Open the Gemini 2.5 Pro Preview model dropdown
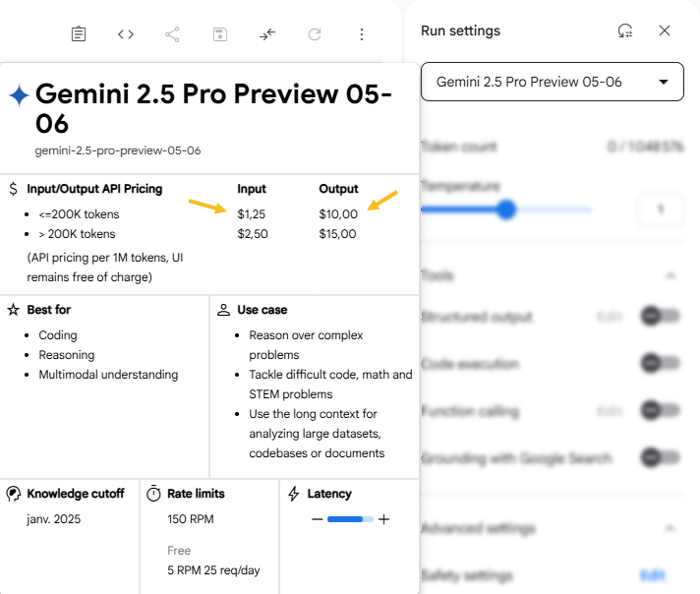The image size is (700, 594). [x=552, y=82]
